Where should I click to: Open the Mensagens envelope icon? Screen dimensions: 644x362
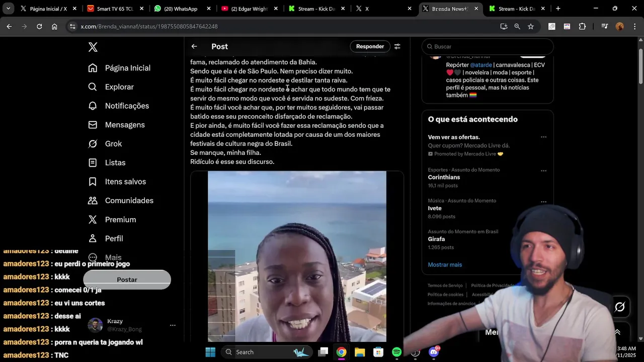[93, 125]
